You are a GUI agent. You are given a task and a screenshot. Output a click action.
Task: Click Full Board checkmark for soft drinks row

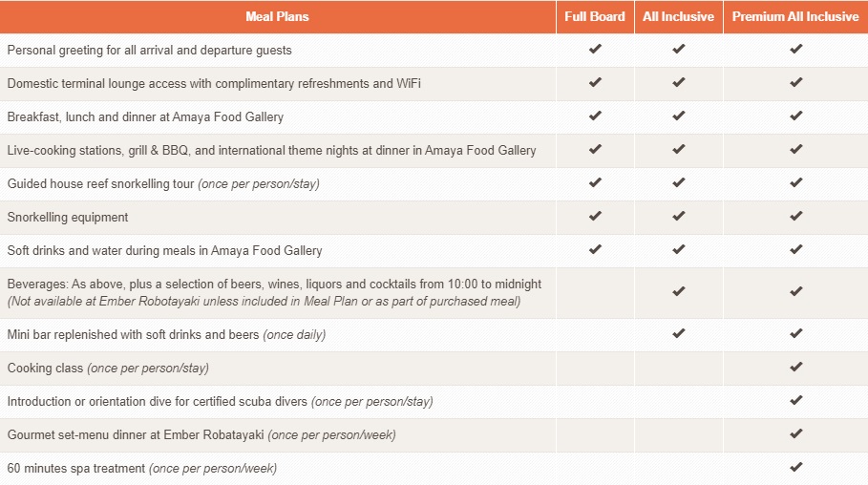pyautogui.click(x=595, y=250)
